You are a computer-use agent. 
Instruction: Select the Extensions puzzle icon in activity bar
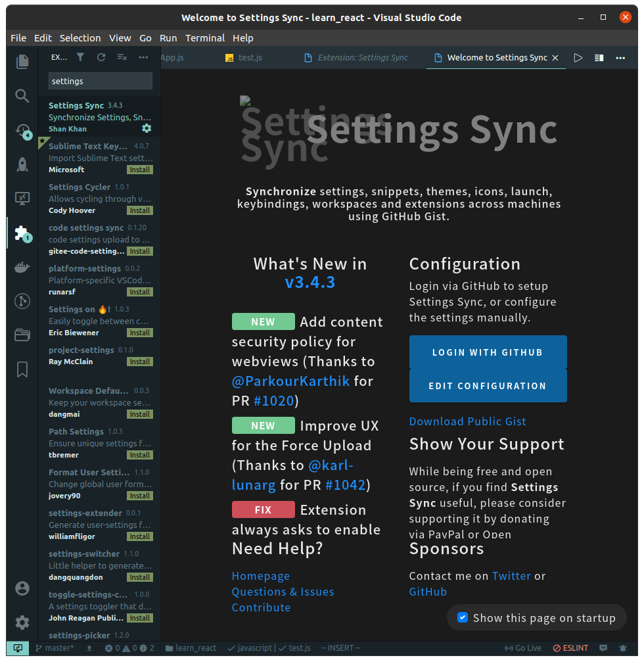point(22,233)
